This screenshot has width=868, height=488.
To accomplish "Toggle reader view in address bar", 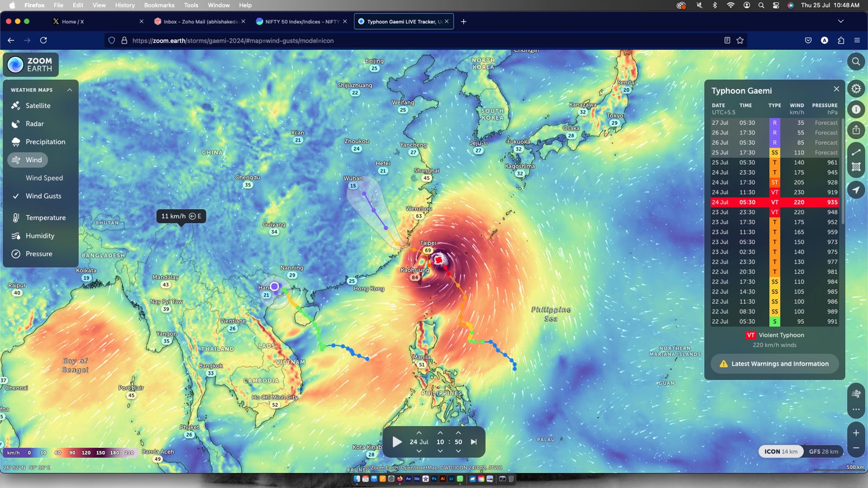I will pos(727,40).
